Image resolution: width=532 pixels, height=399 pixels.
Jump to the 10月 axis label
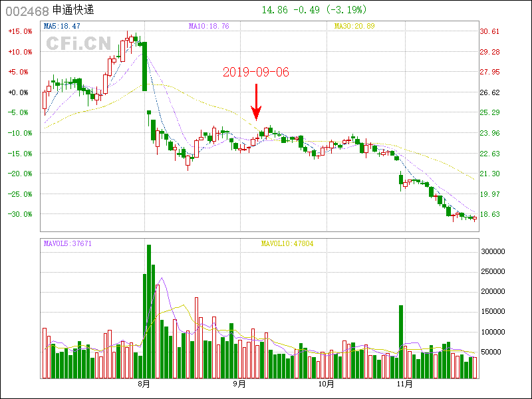pos(326,384)
